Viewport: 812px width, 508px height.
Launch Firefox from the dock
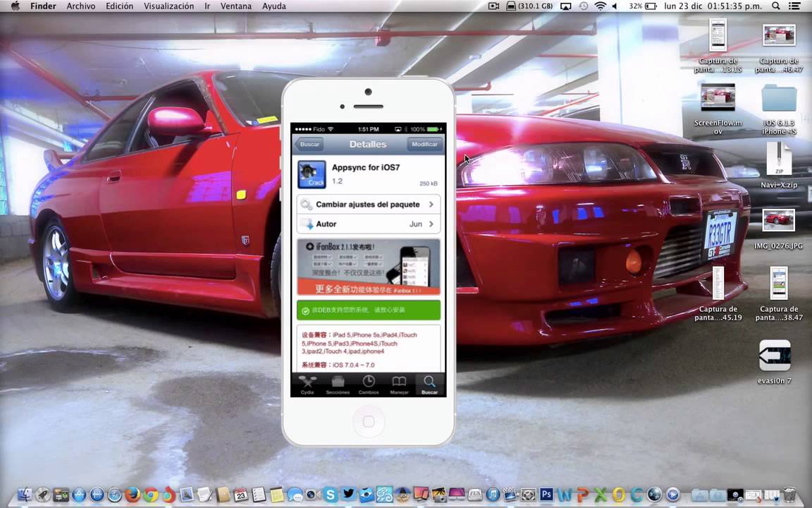pos(133,495)
